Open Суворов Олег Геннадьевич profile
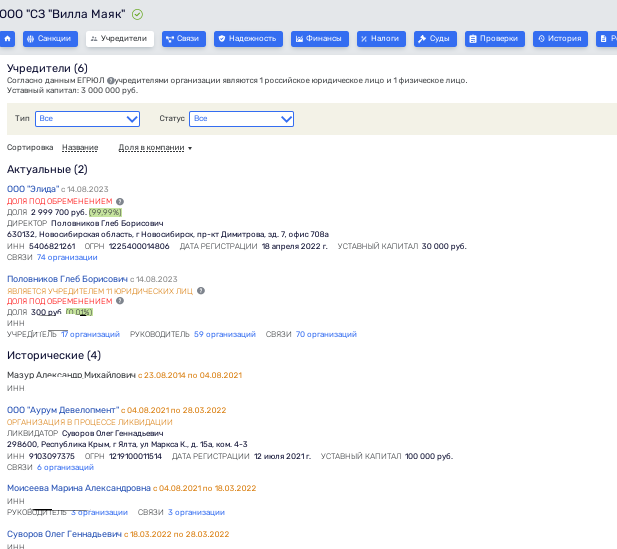 tap(64, 534)
